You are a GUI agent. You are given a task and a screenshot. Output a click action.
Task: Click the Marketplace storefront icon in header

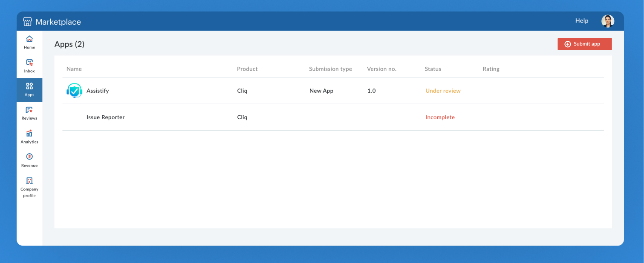point(27,20)
